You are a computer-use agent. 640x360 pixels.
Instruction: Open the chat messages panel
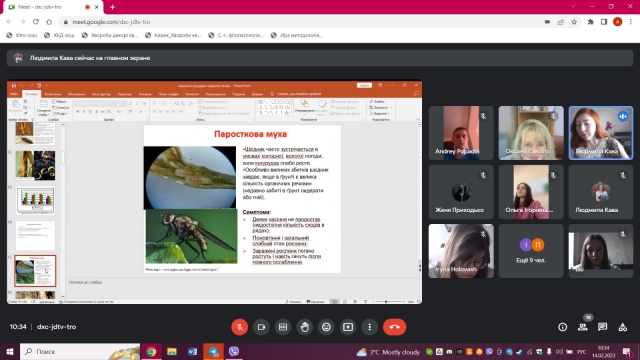pos(602,327)
